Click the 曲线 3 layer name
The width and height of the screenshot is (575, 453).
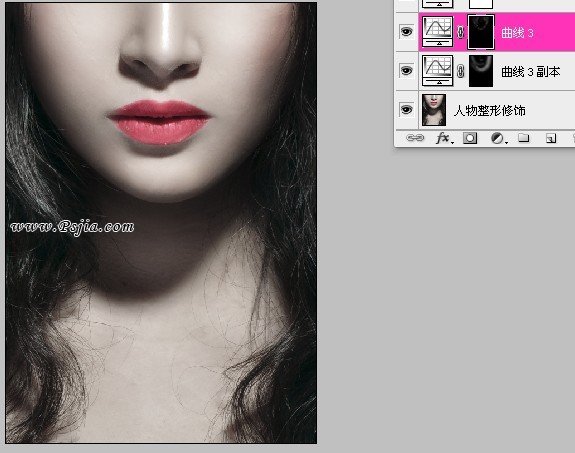(x=517, y=33)
